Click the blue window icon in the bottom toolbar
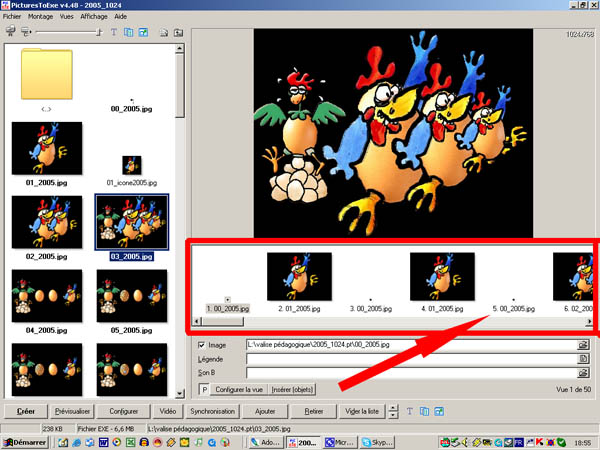The width and height of the screenshot is (600, 450). point(439,411)
